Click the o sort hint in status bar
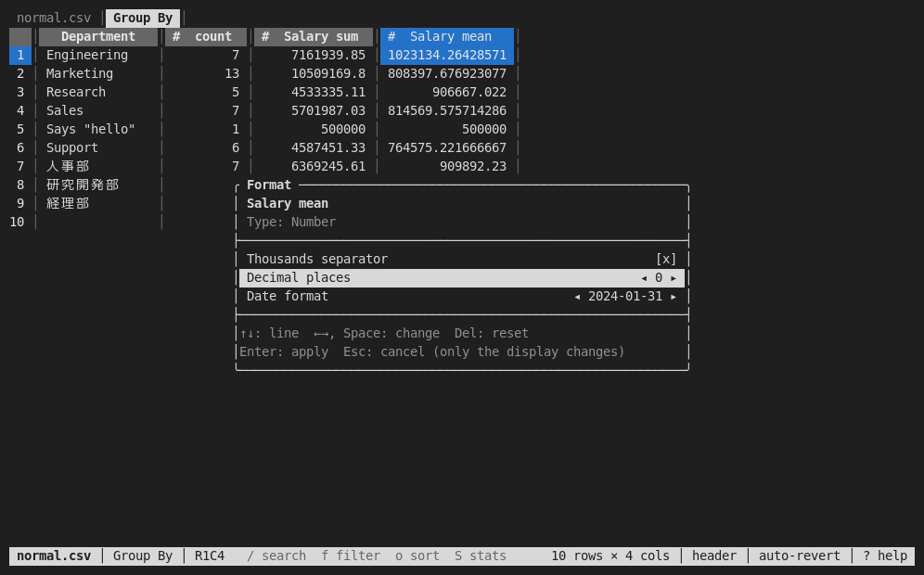The width and height of the screenshot is (924, 575). (x=417, y=556)
